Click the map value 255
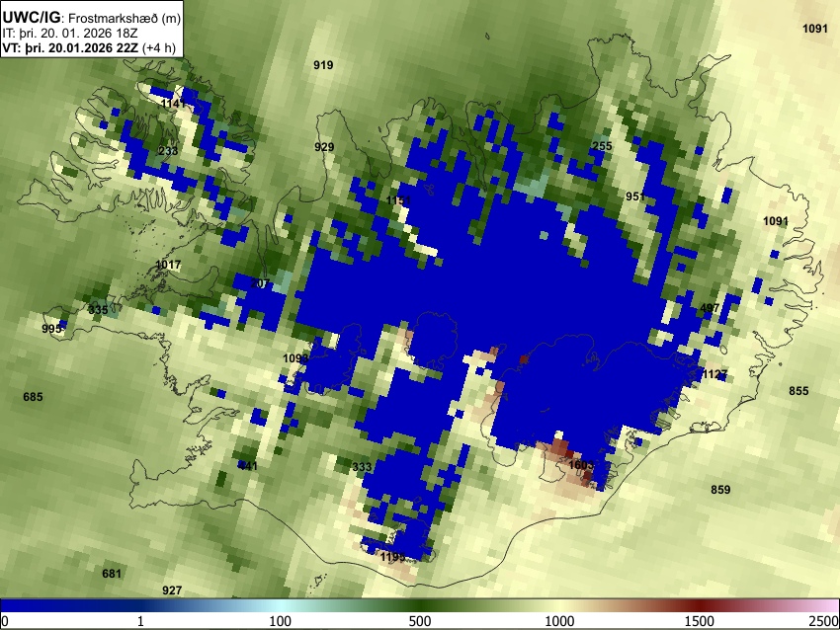The height and width of the screenshot is (630, 840). 602,146
